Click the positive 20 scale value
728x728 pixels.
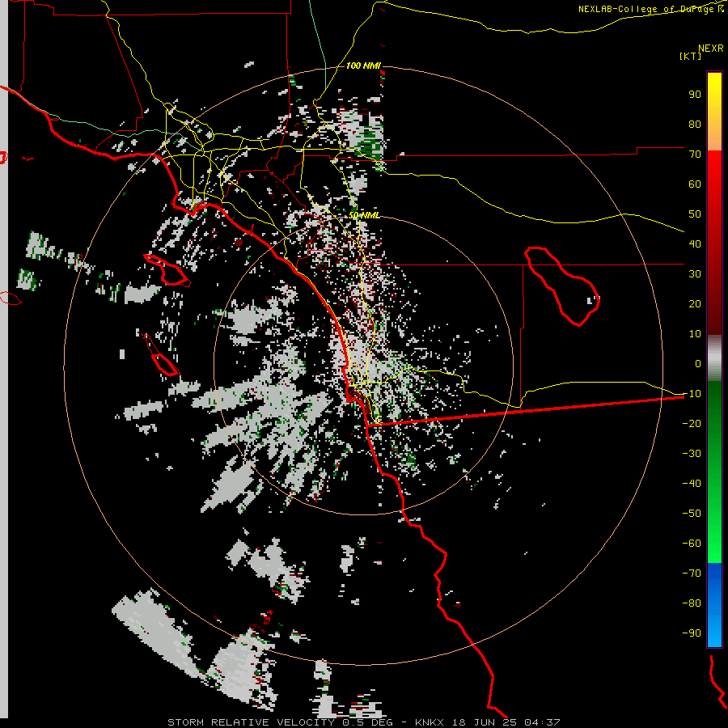[x=695, y=304]
